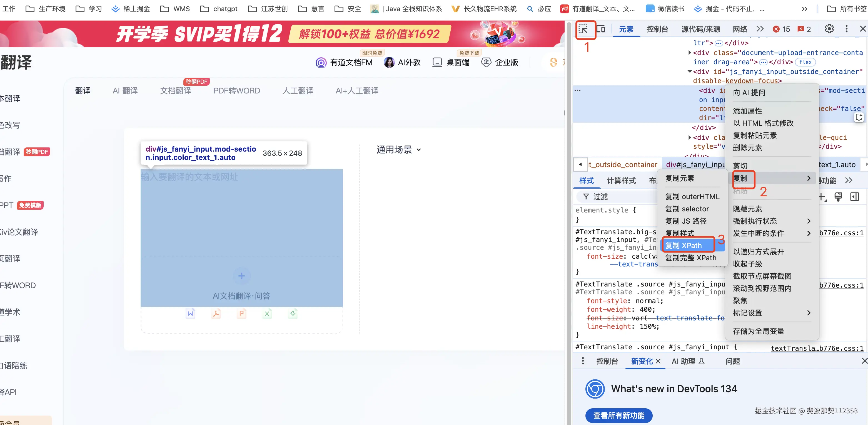Close the 新变化 drawer tab
Image resolution: width=868 pixels, height=425 pixels.
(658, 361)
